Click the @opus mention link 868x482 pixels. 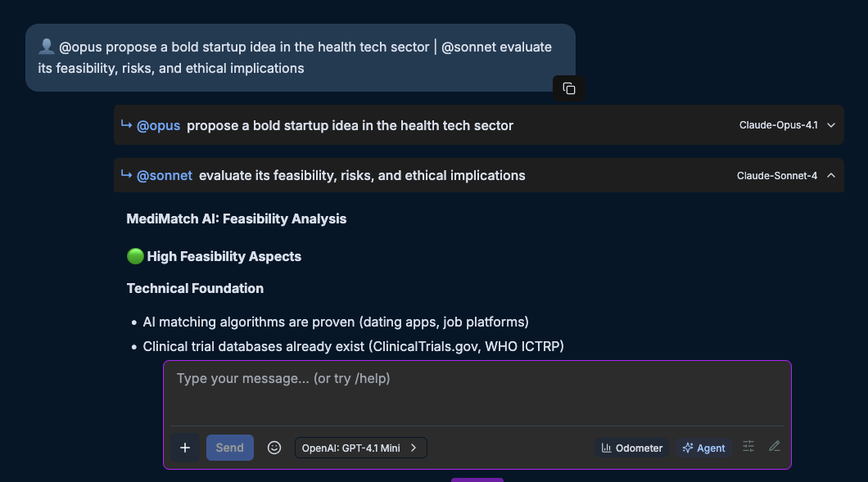[158, 125]
